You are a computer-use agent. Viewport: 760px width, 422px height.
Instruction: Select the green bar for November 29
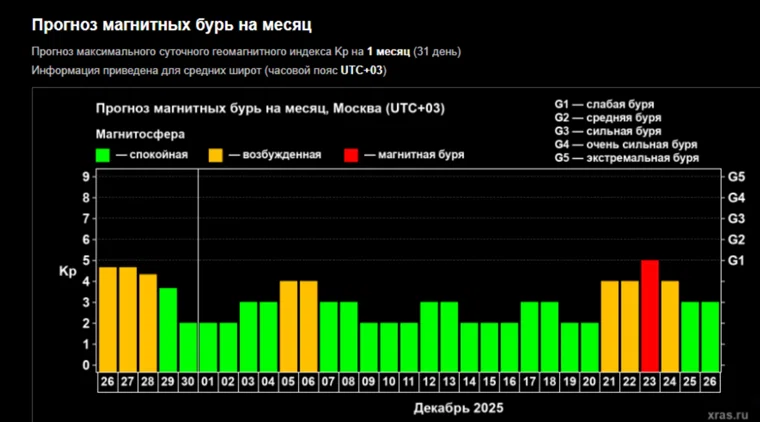click(168, 329)
